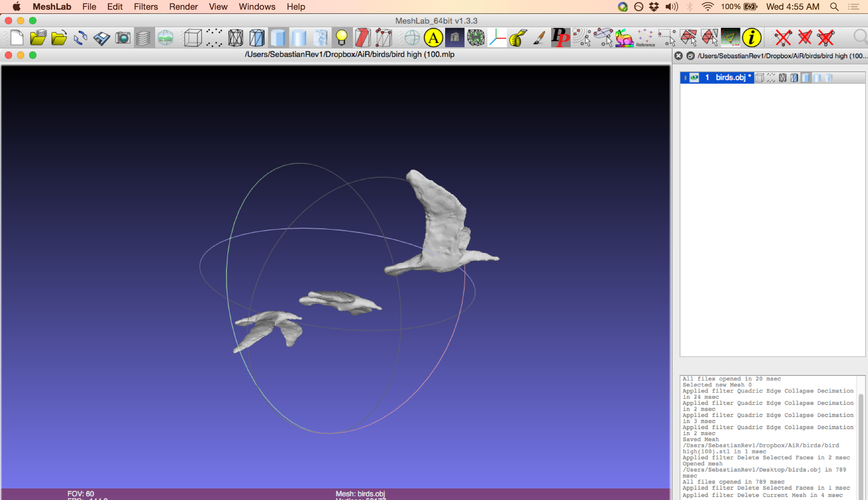The image size is (868, 500).
Task: Create a new empty project
Action: (17, 37)
